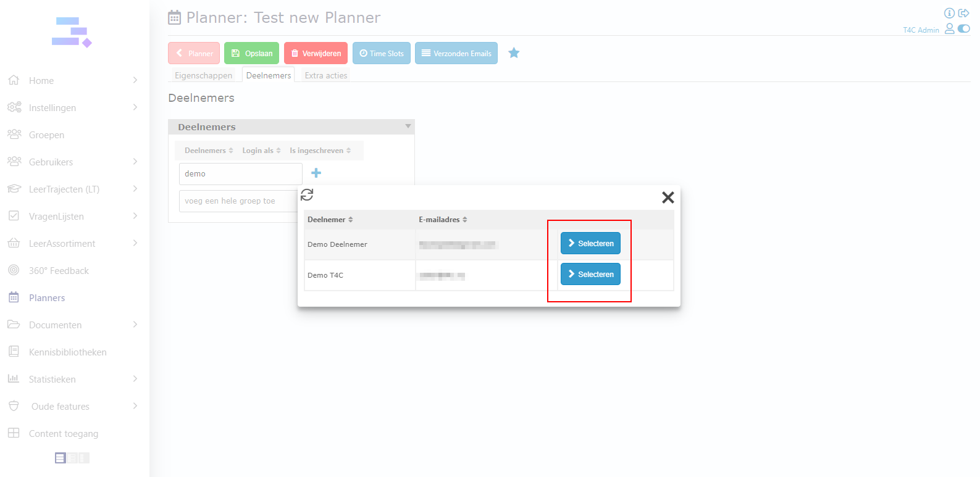The height and width of the screenshot is (477, 980).
Task: Open the user profile icon
Action: click(x=950, y=29)
